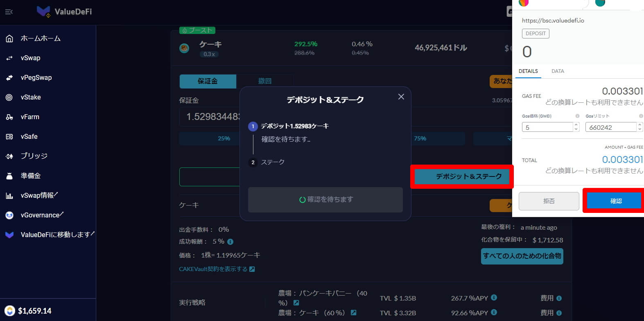Click the vPegSwap icon

(9, 78)
